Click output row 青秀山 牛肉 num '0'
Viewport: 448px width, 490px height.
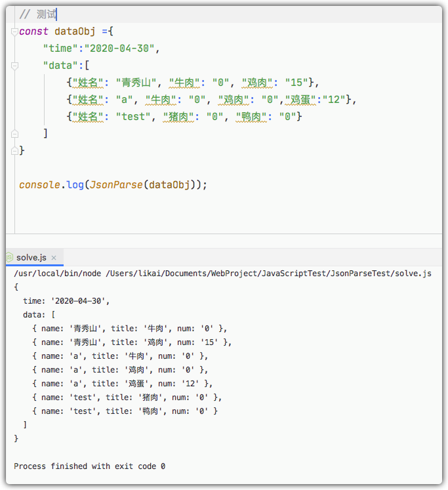pos(130,329)
